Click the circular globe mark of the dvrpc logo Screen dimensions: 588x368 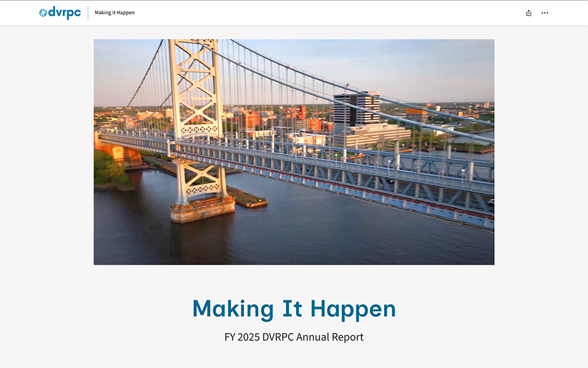pos(43,11)
